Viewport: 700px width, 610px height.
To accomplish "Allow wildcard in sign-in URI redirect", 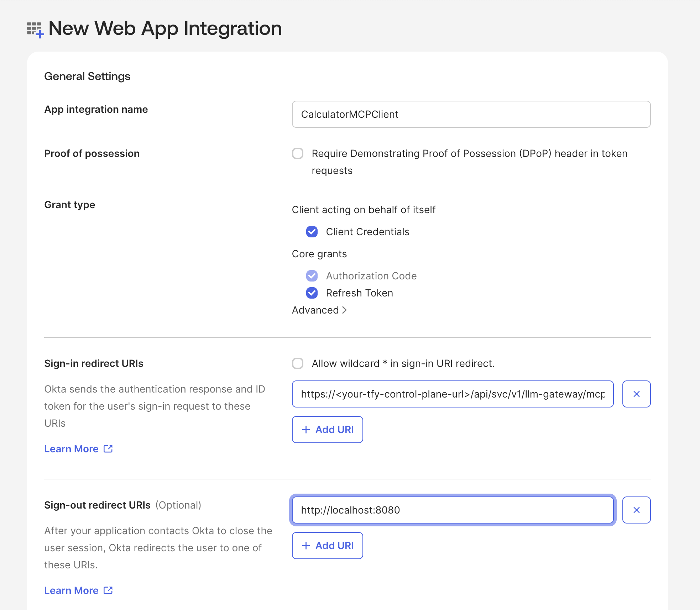I will [x=298, y=363].
